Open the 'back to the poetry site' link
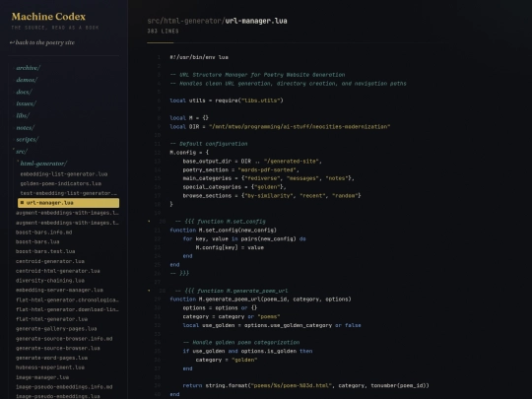This screenshot has height=399, width=532. pyautogui.click(x=42, y=42)
